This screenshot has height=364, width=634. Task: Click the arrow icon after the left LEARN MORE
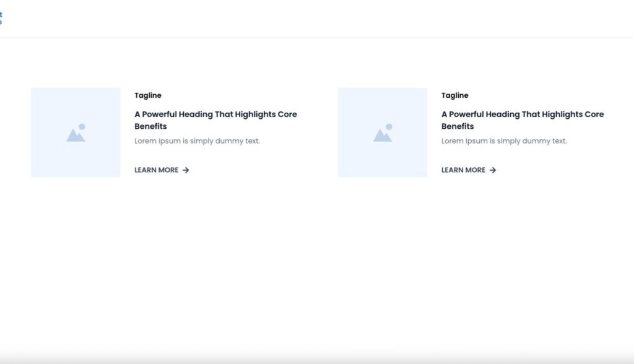pyautogui.click(x=186, y=170)
